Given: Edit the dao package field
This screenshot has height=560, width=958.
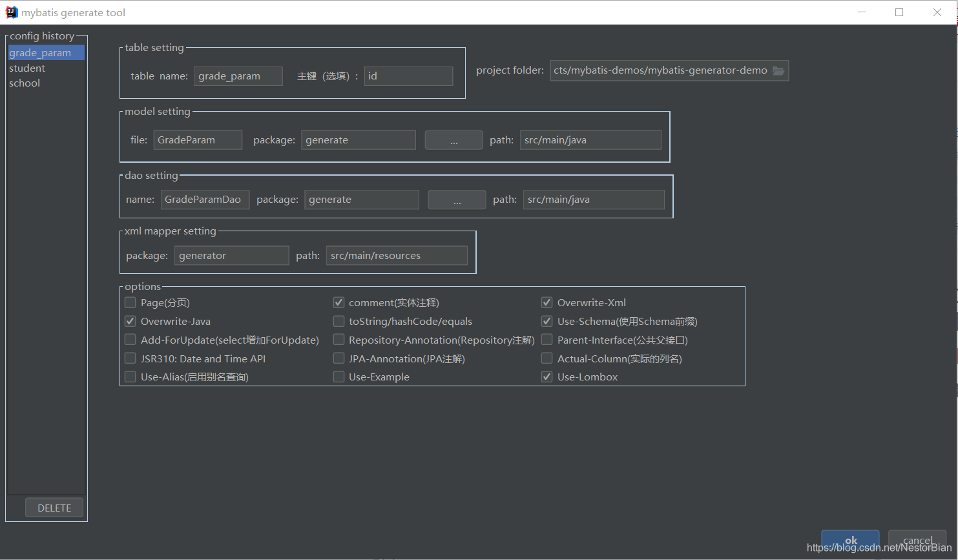Looking at the screenshot, I should tap(362, 200).
